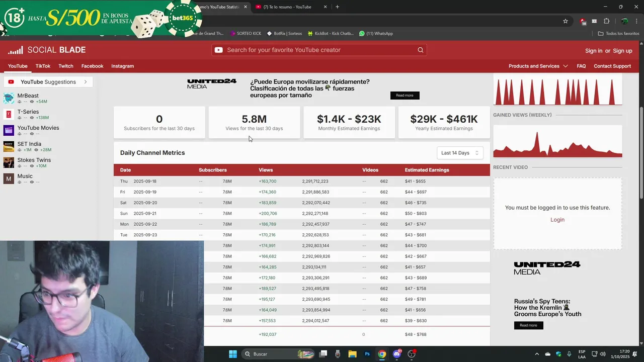Open the BotRix Sorteos bookmark
The height and width of the screenshot is (362, 644).
pos(284,33)
